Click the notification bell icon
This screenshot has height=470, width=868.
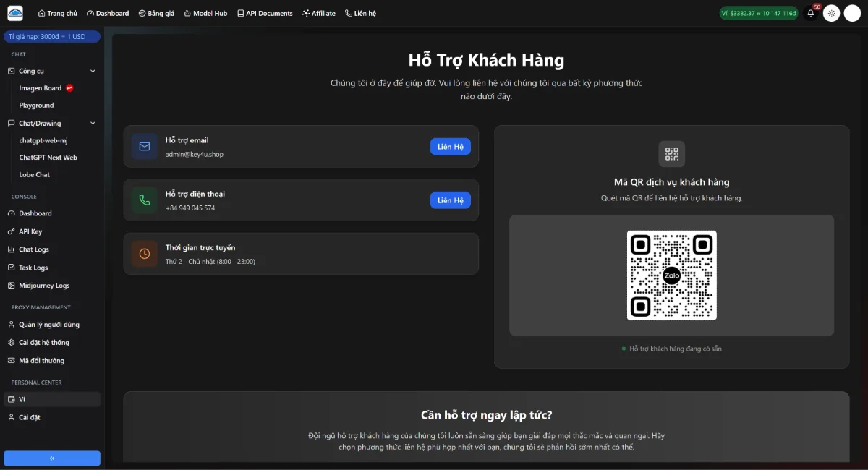[811, 13]
